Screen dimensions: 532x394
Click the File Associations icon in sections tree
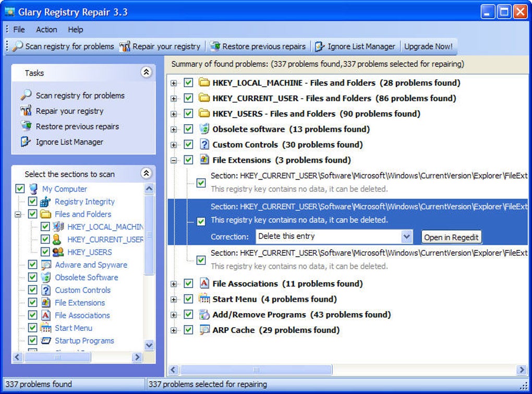46,315
